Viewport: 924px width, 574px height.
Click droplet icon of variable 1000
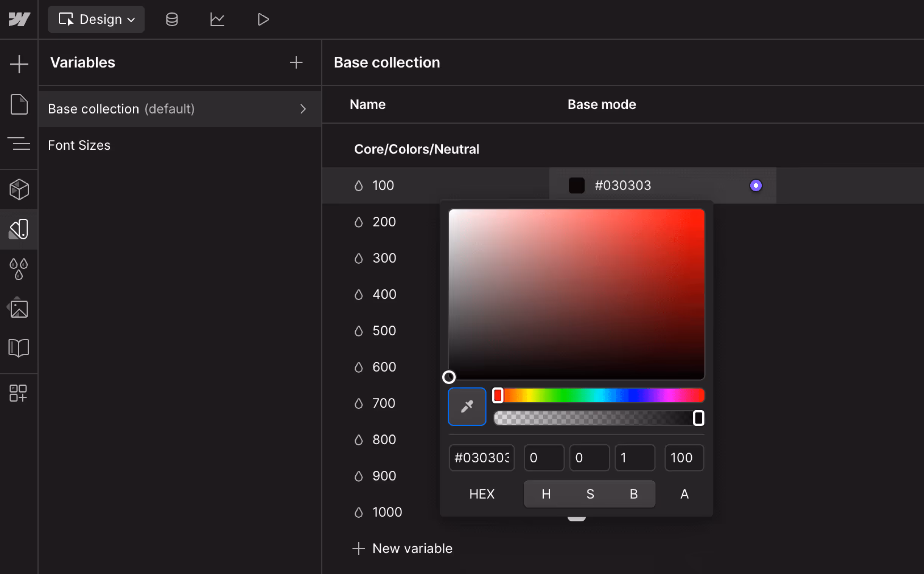click(358, 512)
